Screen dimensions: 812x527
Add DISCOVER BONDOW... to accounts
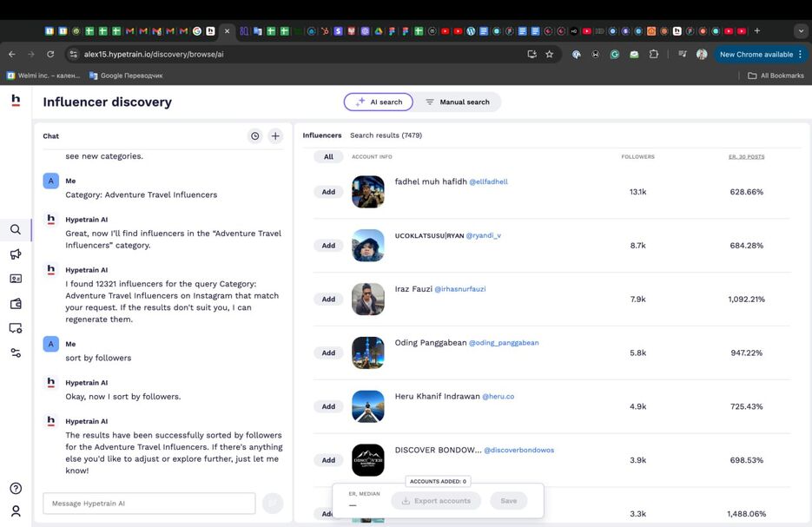328,460
